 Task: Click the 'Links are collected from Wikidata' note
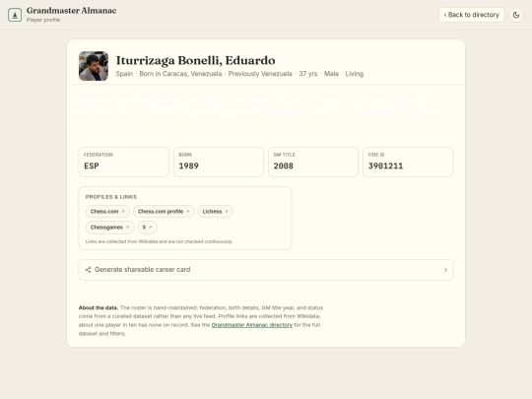pyautogui.click(x=160, y=241)
